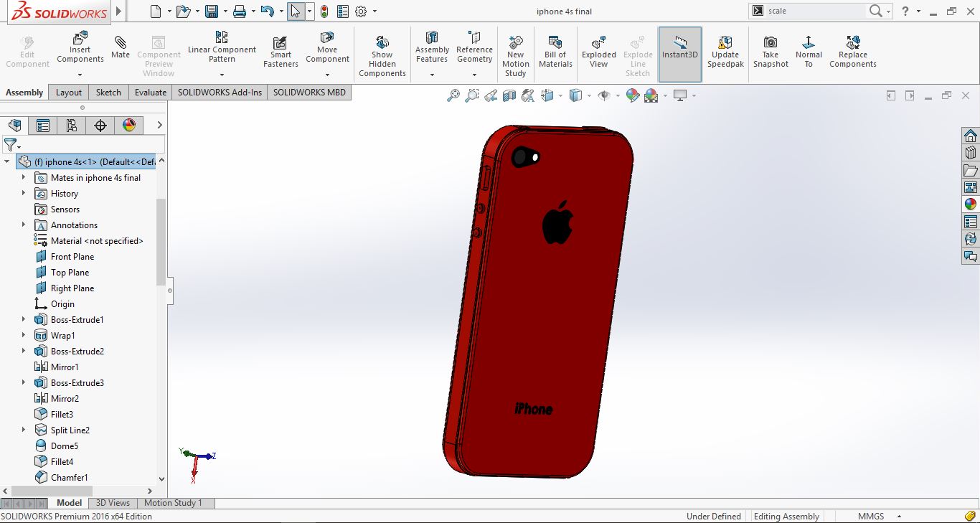Click the New document icon
This screenshot has height=523, width=980.
(x=156, y=11)
